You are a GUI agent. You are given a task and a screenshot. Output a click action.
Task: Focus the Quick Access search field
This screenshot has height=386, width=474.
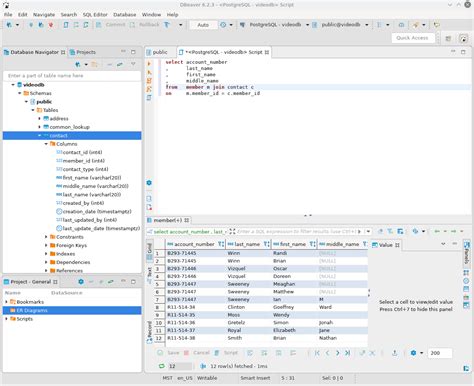[413, 38]
